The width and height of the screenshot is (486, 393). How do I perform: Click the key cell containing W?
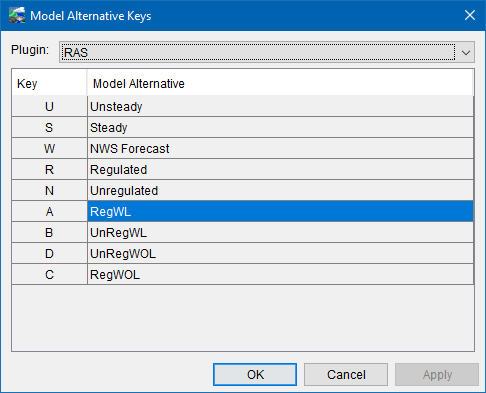coord(49,149)
